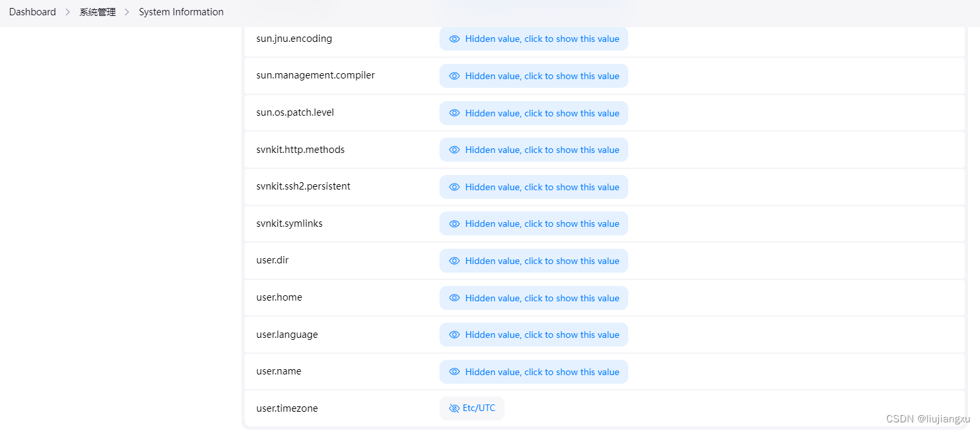
Task: Click eye icon in user.language row
Action: (x=455, y=335)
